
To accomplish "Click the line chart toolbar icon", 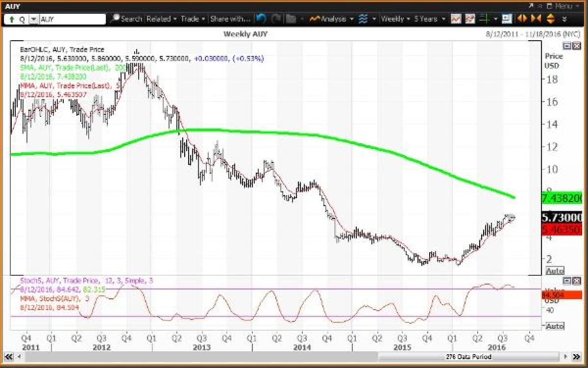I will pos(456,19).
